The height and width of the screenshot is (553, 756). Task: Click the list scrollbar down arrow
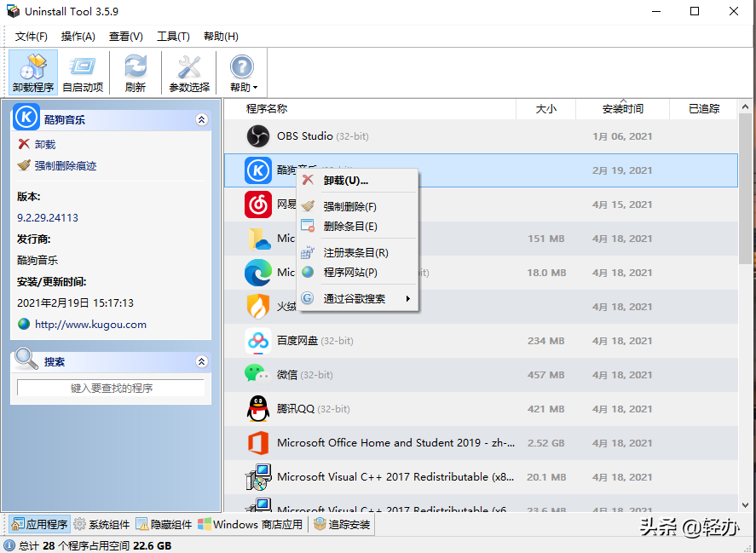pyautogui.click(x=746, y=504)
